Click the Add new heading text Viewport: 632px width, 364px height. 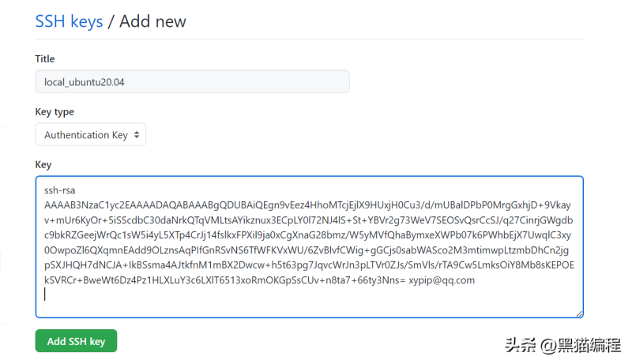[152, 21]
